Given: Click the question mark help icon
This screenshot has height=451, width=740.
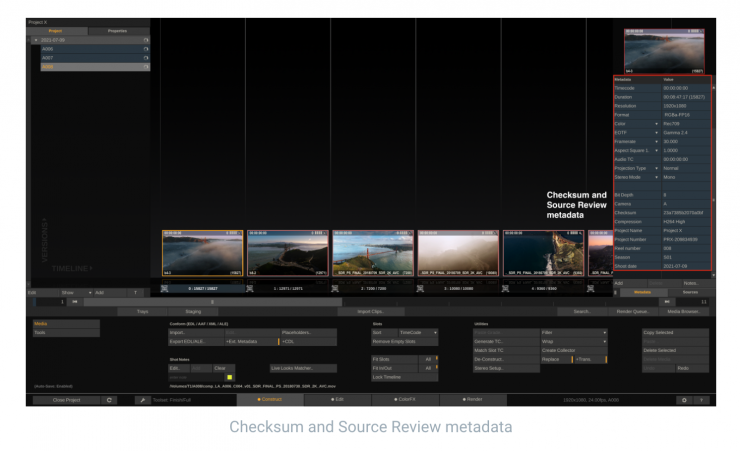Looking at the screenshot, I should (702, 399).
